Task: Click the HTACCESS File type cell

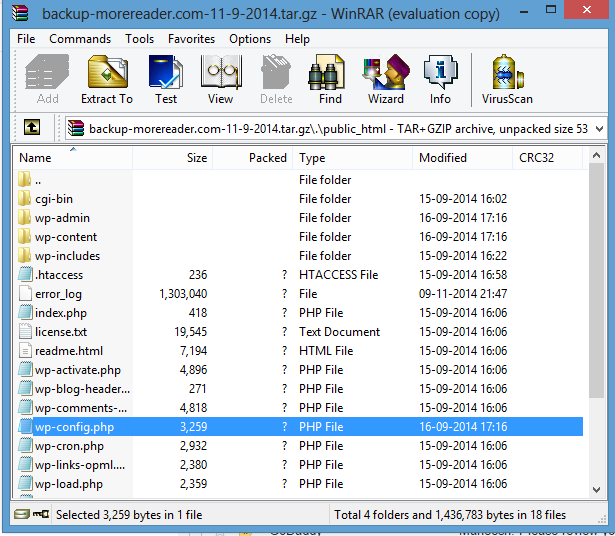Action: tap(338, 275)
